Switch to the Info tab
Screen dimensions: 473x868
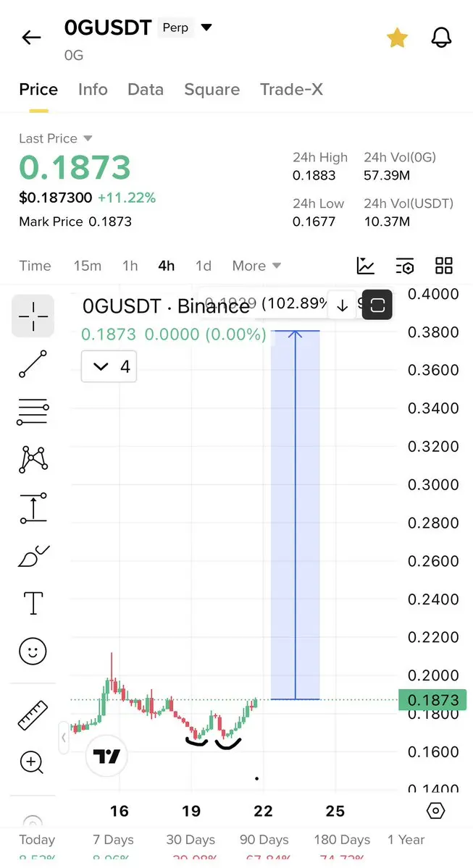click(93, 90)
